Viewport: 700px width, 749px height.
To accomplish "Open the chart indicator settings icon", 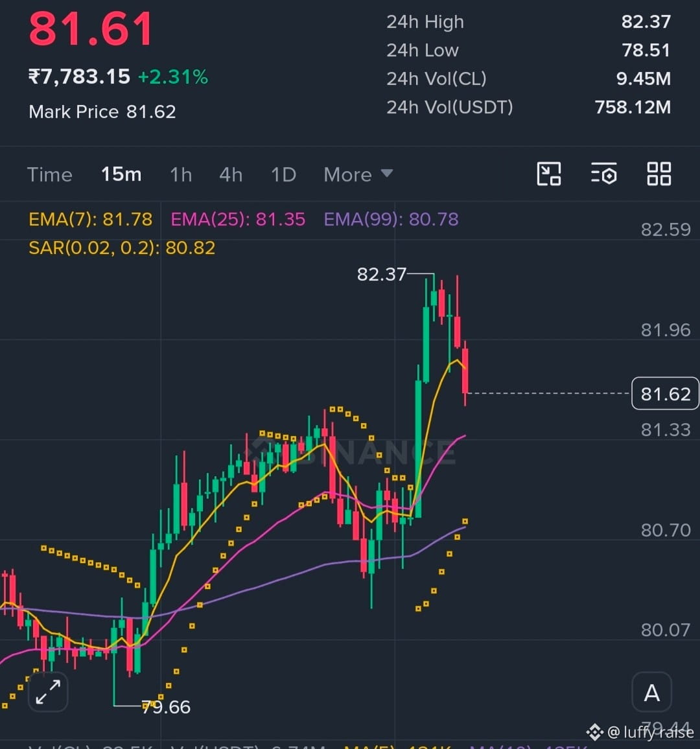I will (604, 174).
